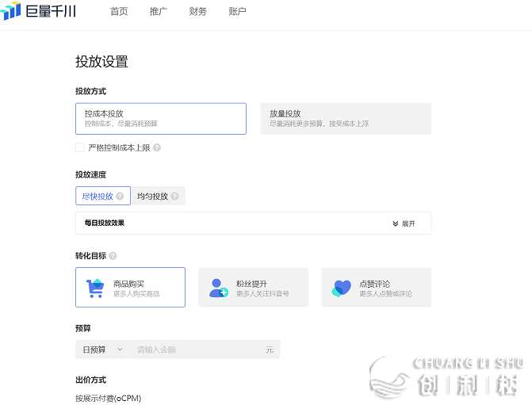Image resolution: width=532 pixels, height=405 pixels.
Task: Select 粉丝提升 as conversion goal
Action: pyautogui.click(x=253, y=287)
